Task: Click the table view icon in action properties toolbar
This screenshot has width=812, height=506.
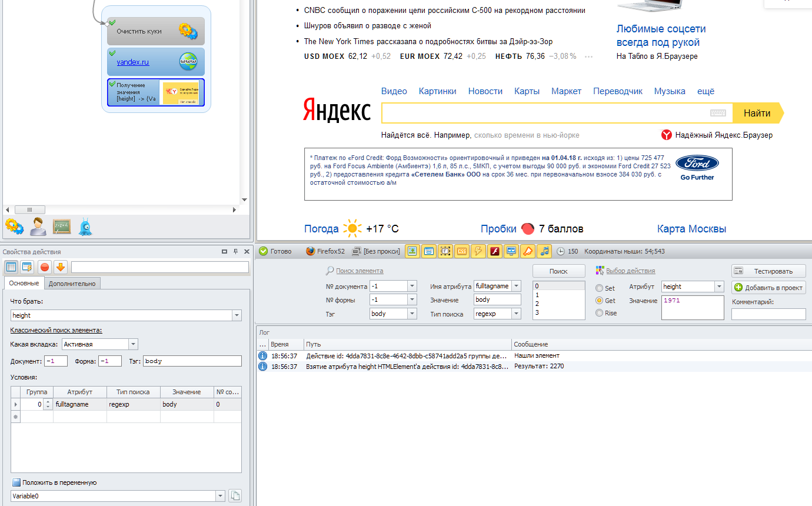Action: coord(11,267)
